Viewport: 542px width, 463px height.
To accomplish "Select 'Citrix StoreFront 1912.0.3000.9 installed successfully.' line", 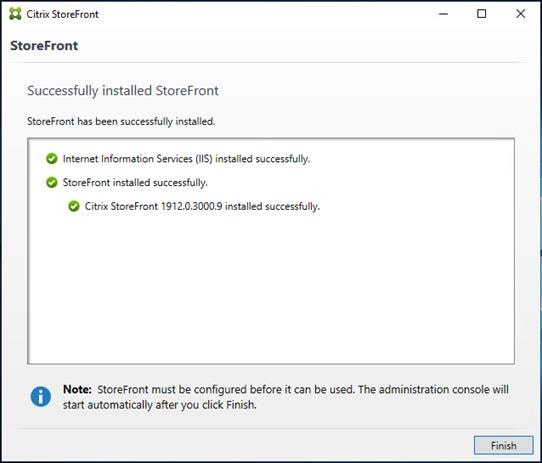I will (x=202, y=206).
